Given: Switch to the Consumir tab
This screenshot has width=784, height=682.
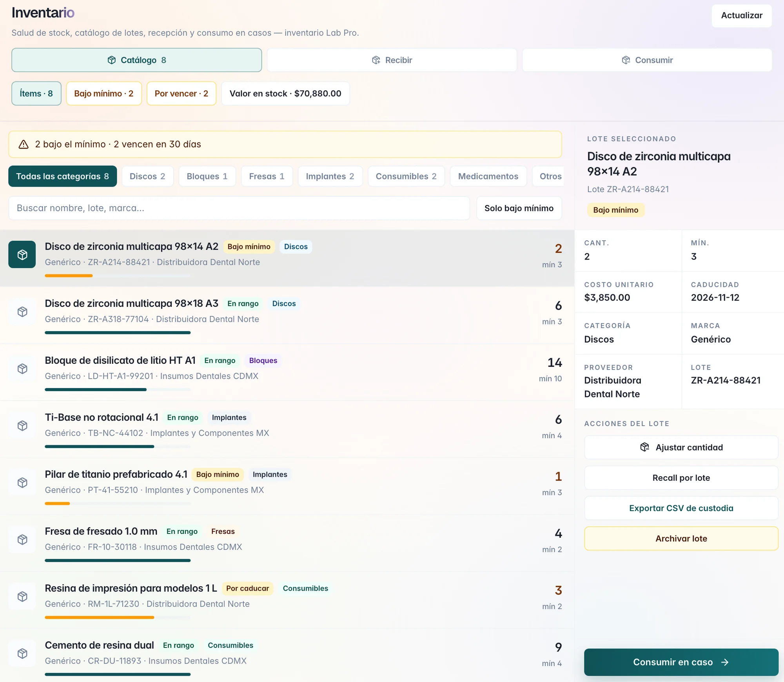Looking at the screenshot, I should pos(647,60).
